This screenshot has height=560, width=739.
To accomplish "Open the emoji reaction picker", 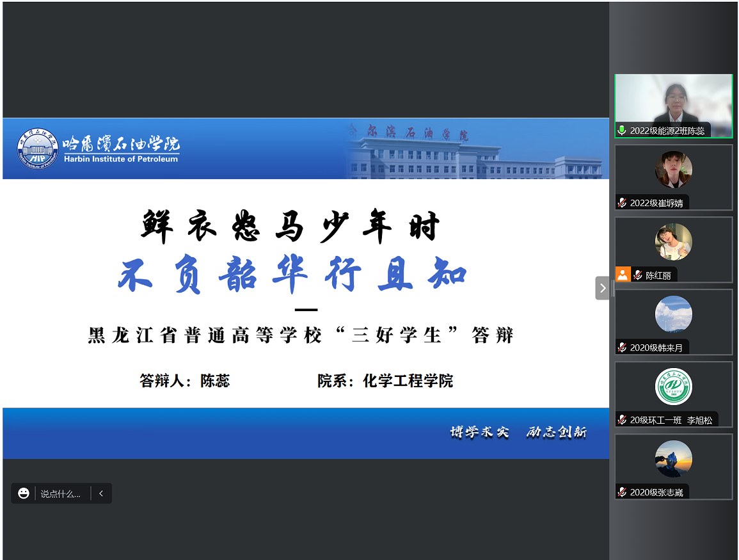I will coord(24,493).
